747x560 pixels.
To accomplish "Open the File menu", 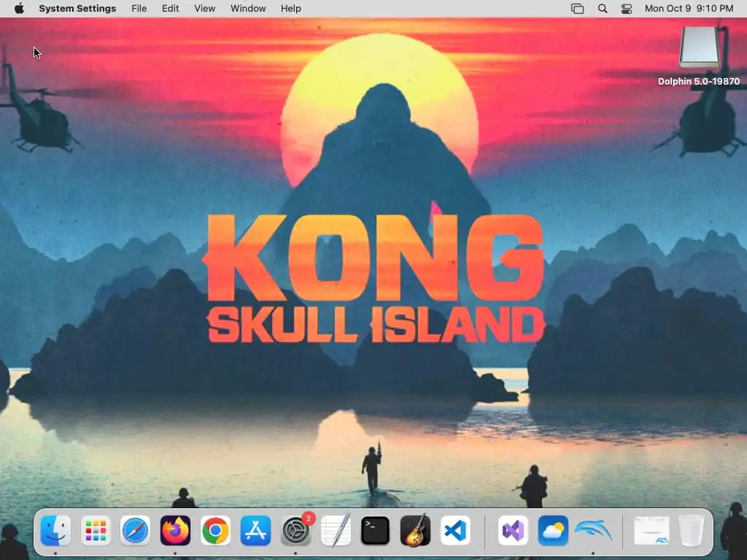I will pyautogui.click(x=139, y=9).
